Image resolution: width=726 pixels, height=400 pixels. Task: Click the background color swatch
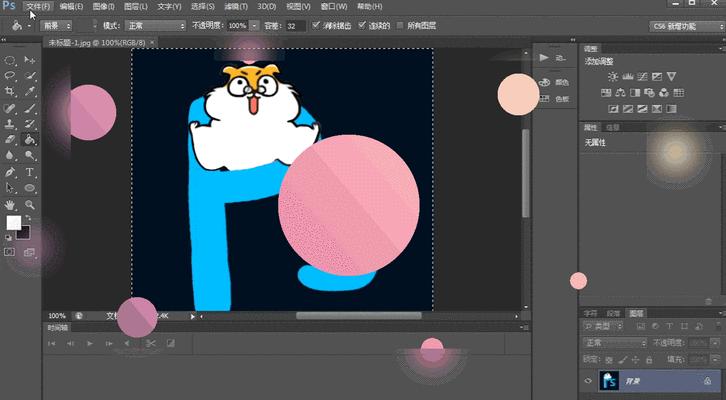(x=25, y=235)
